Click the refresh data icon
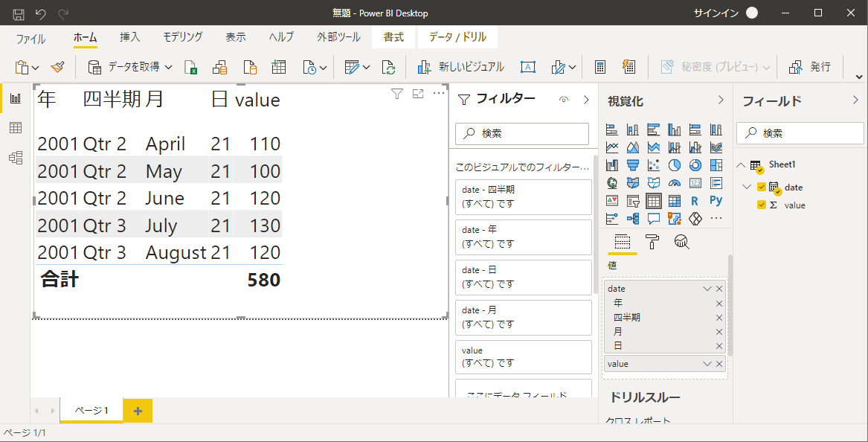This screenshot has height=442, width=868. tap(388, 68)
